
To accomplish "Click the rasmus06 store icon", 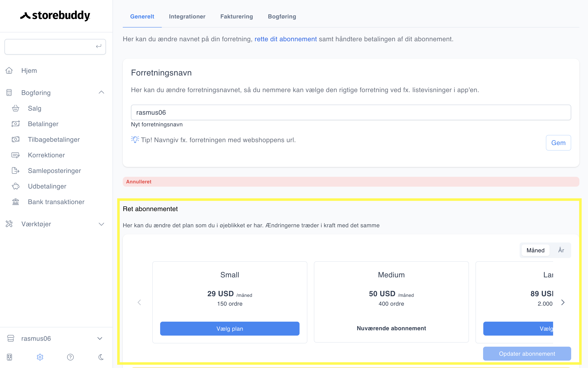I will tap(11, 338).
